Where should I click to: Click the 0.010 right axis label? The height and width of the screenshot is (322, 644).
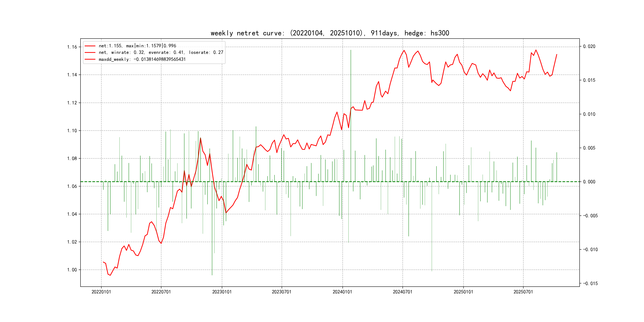[589, 114]
